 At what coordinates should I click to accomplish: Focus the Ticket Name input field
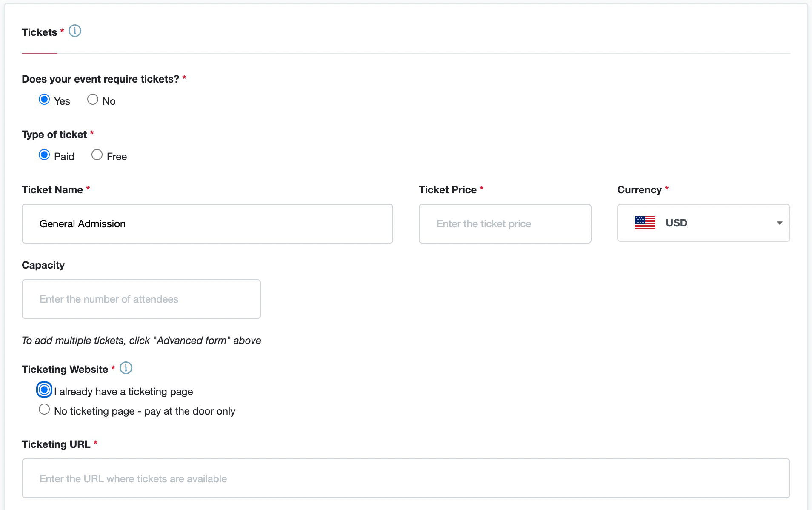click(x=207, y=223)
